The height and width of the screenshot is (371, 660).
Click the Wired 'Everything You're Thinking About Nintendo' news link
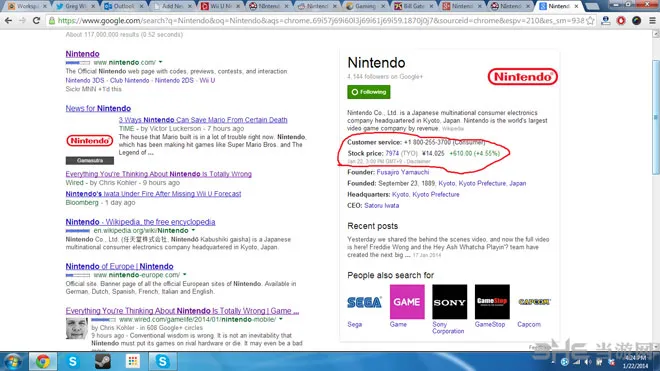click(159, 174)
